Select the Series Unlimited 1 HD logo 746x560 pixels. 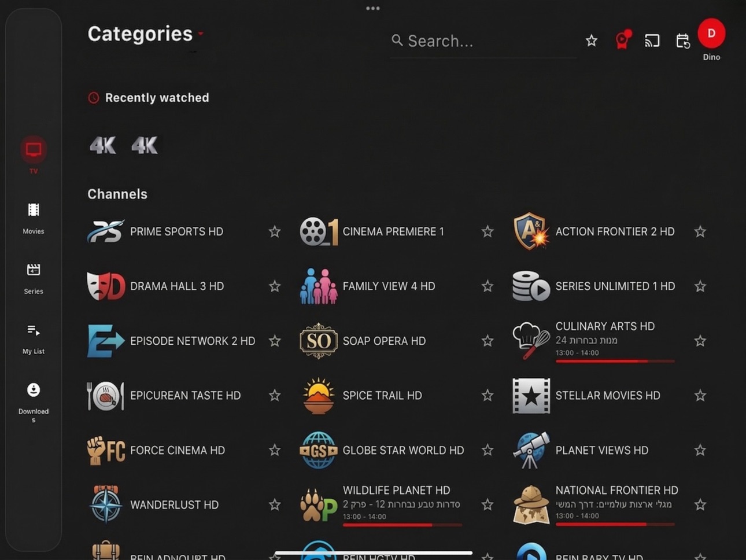531,286
